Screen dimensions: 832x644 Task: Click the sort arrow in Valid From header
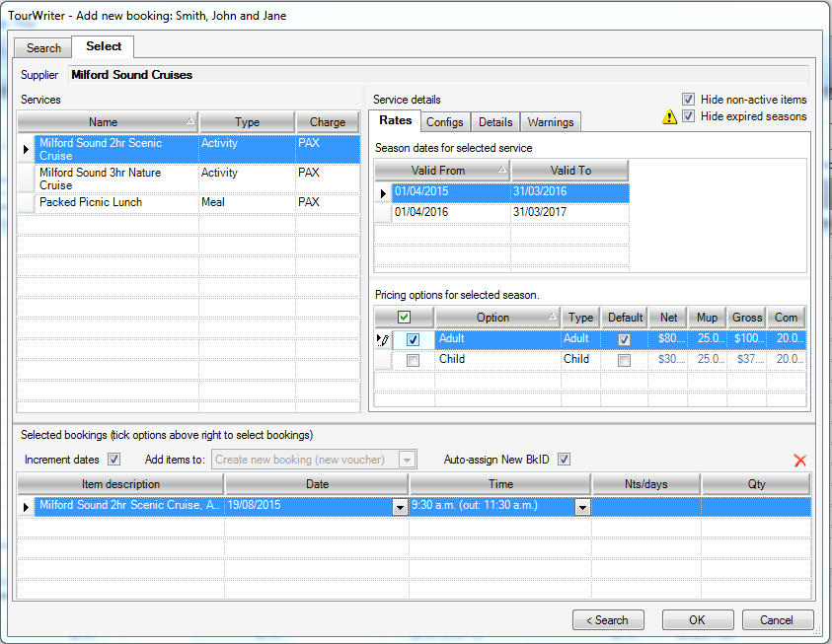[x=502, y=171]
